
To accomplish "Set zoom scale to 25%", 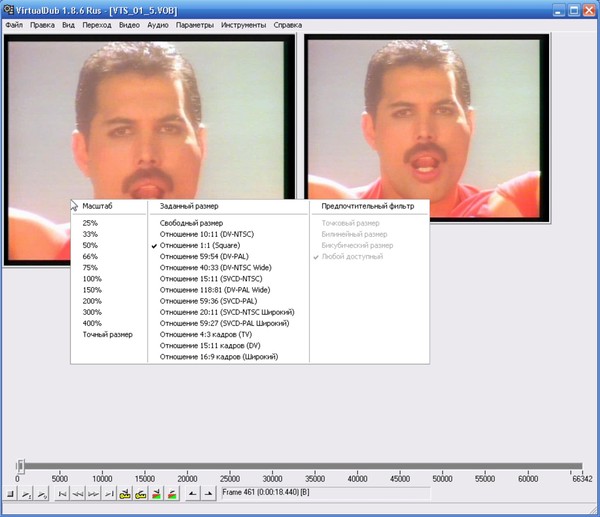I will 90,223.
